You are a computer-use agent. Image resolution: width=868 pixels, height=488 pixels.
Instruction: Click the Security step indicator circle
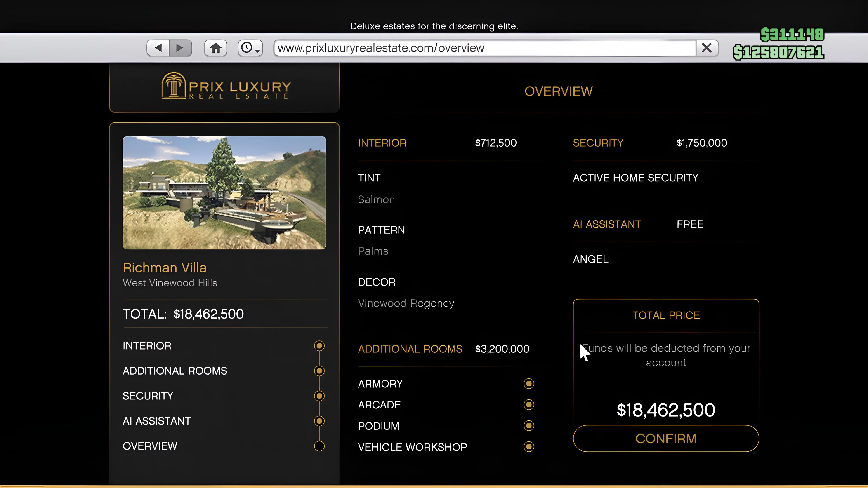tap(319, 396)
